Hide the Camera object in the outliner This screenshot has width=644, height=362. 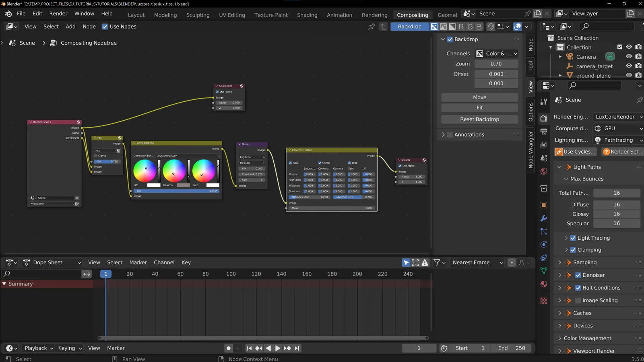click(x=629, y=56)
